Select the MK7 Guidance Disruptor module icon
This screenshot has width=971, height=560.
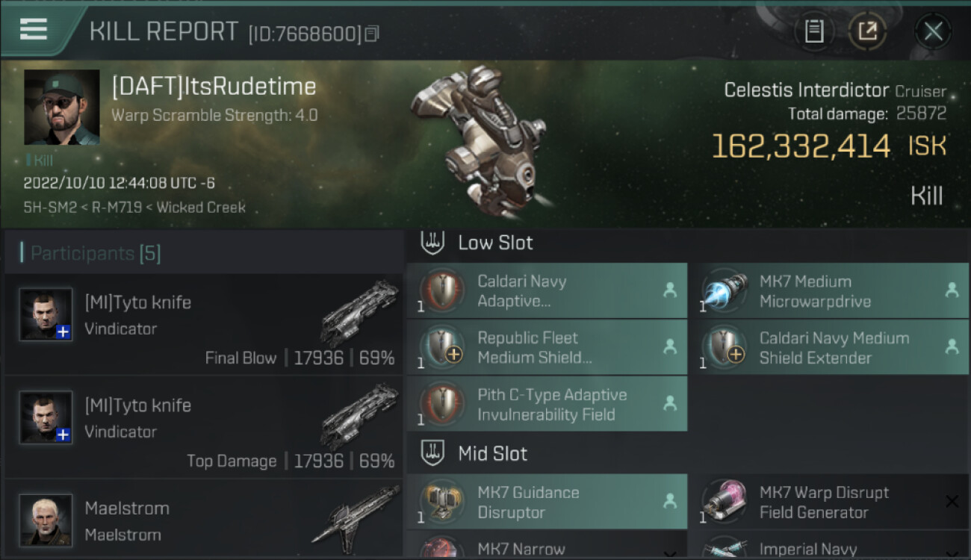[441, 503]
